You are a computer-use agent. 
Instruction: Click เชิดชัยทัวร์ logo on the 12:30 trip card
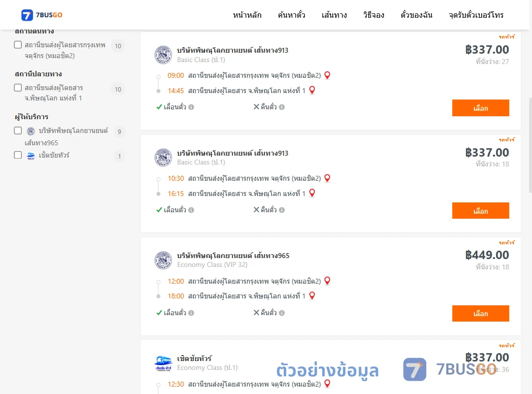click(163, 363)
